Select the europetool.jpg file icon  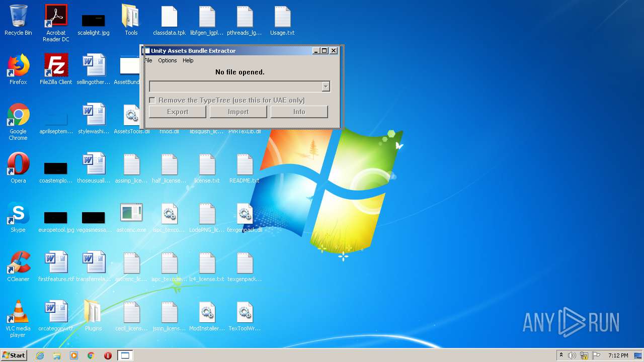click(x=56, y=220)
